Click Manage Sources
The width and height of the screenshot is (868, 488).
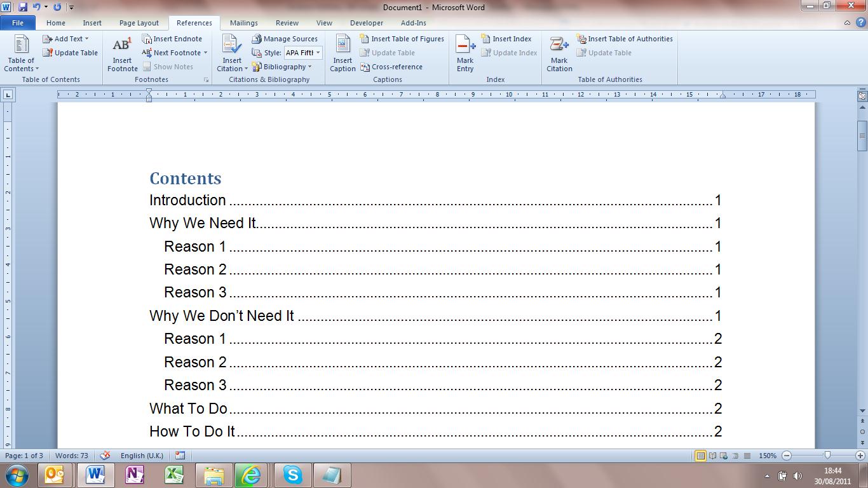(285, 39)
